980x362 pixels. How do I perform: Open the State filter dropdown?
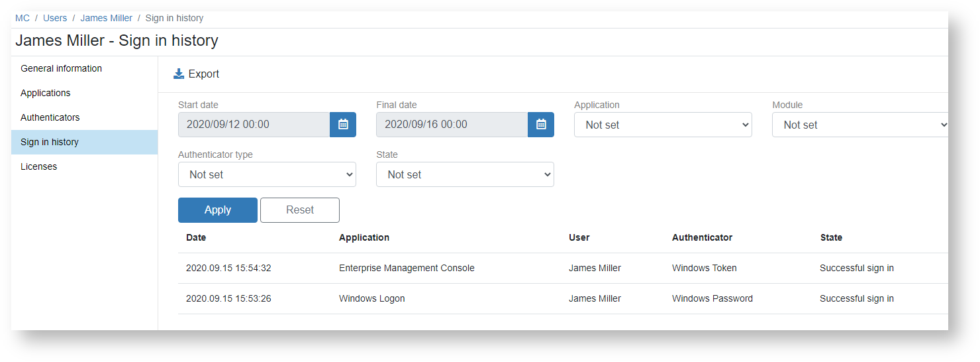(x=465, y=175)
